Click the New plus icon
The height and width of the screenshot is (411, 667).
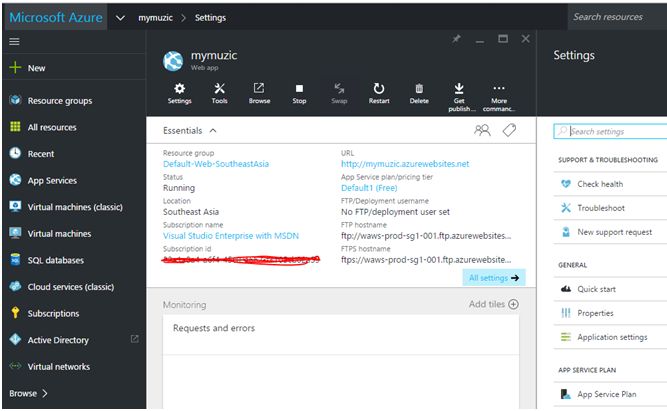[x=15, y=68]
